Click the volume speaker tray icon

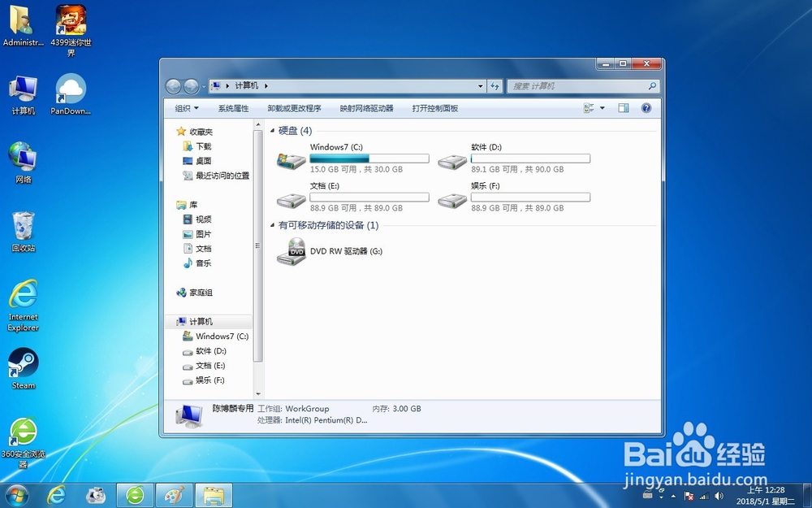click(x=719, y=496)
